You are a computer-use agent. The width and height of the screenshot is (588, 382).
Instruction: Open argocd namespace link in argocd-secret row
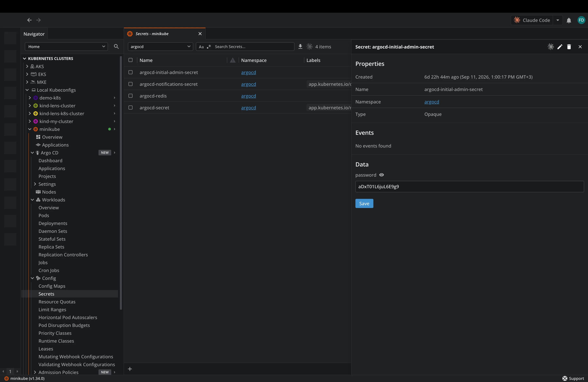[x=249, y=108]
